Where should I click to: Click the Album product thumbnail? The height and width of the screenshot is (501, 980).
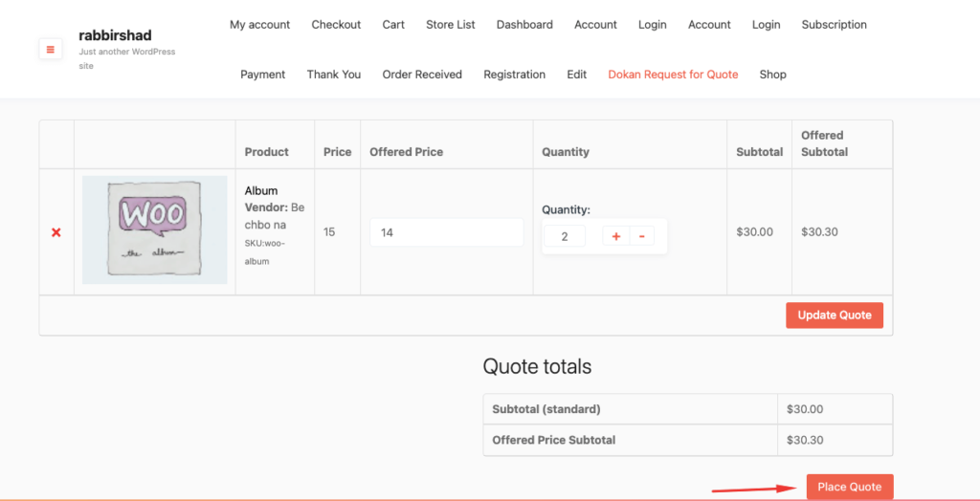154,229
